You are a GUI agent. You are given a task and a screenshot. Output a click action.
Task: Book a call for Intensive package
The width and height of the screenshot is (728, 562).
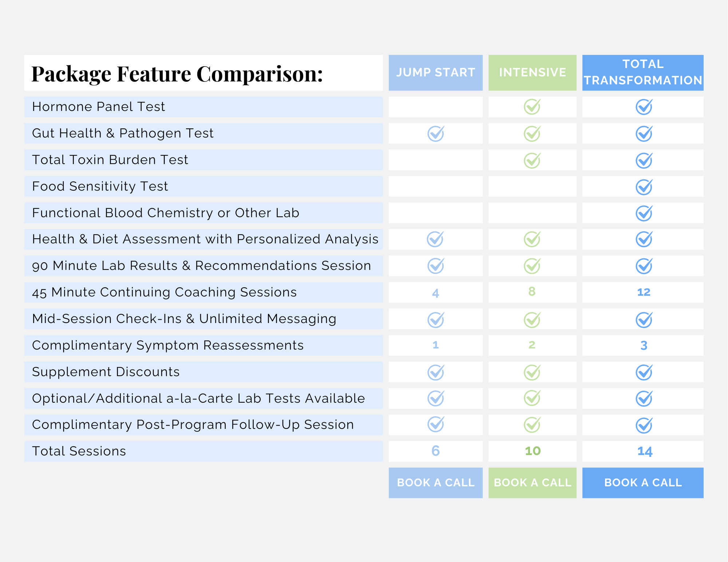click(532, 482)
